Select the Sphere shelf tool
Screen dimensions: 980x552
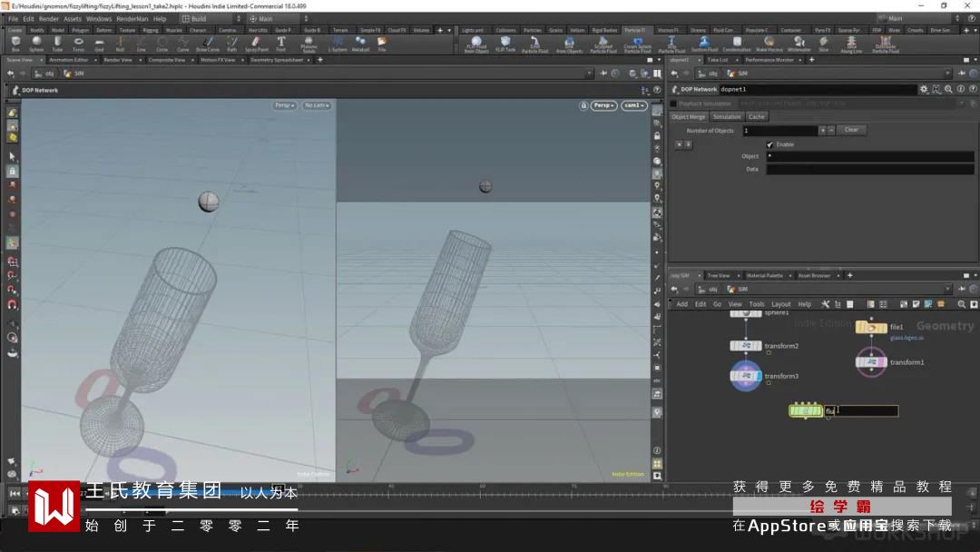click(36, 44)
